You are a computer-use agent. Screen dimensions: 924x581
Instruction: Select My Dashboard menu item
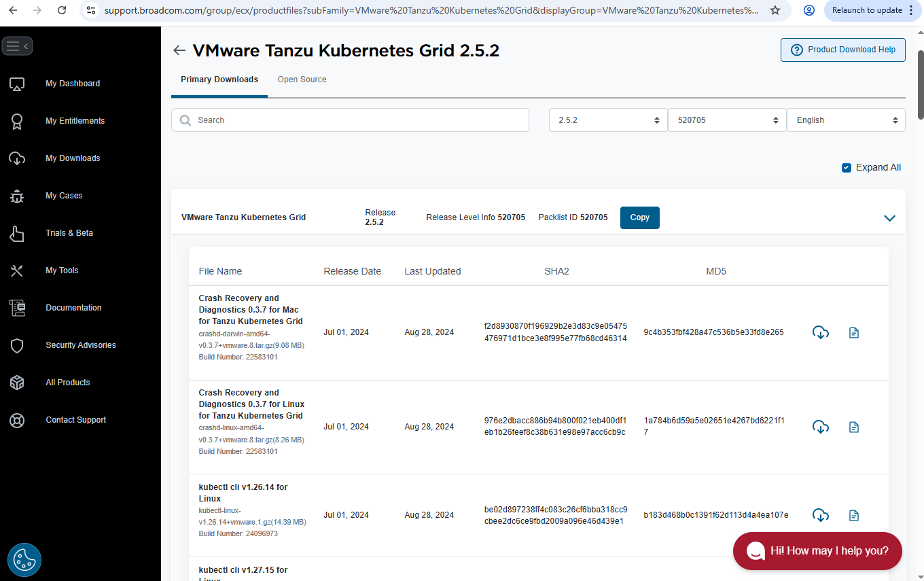click(73, 84)
